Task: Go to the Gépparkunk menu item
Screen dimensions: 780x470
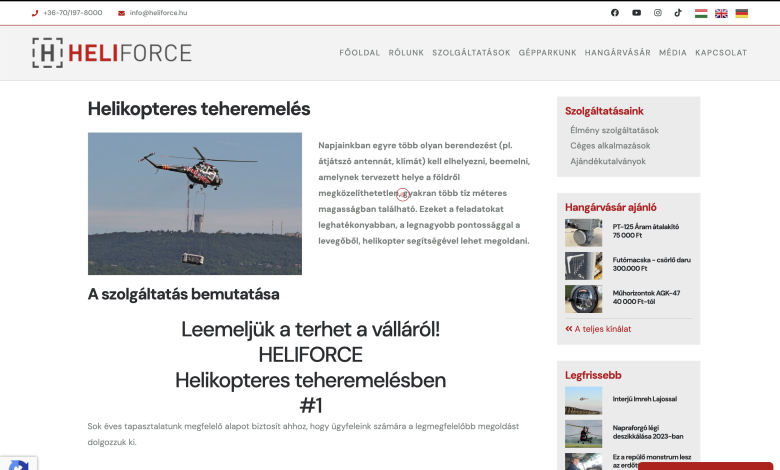Action: (547, 53)
